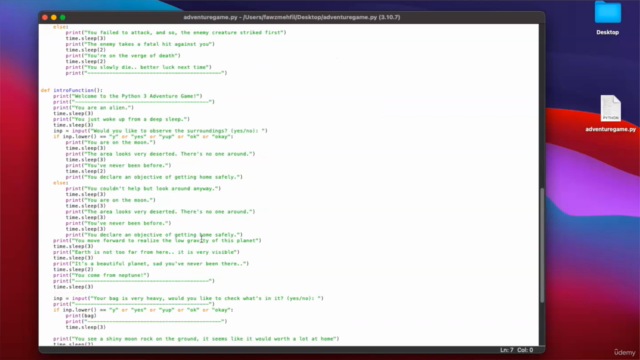This screenshot has width=640, height=360.
Task: Click the green zoom window button
Action: [63, 17]
